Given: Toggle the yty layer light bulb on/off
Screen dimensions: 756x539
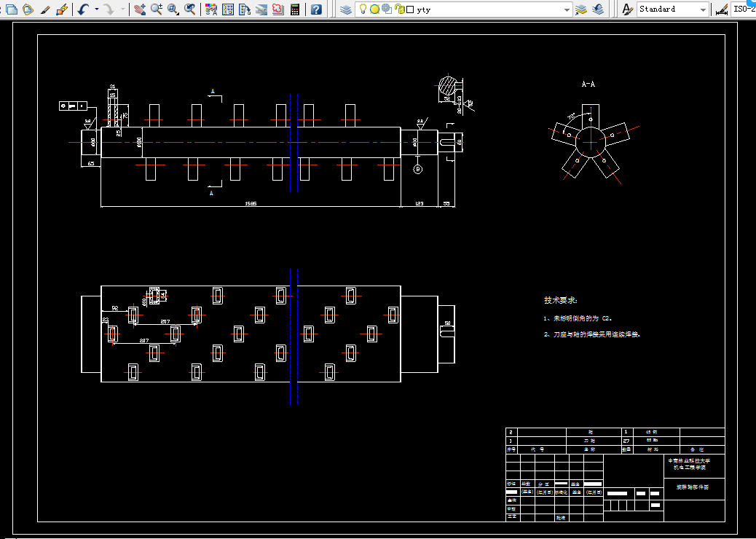Looking at the screenshot, I should [x=363, y=9].
